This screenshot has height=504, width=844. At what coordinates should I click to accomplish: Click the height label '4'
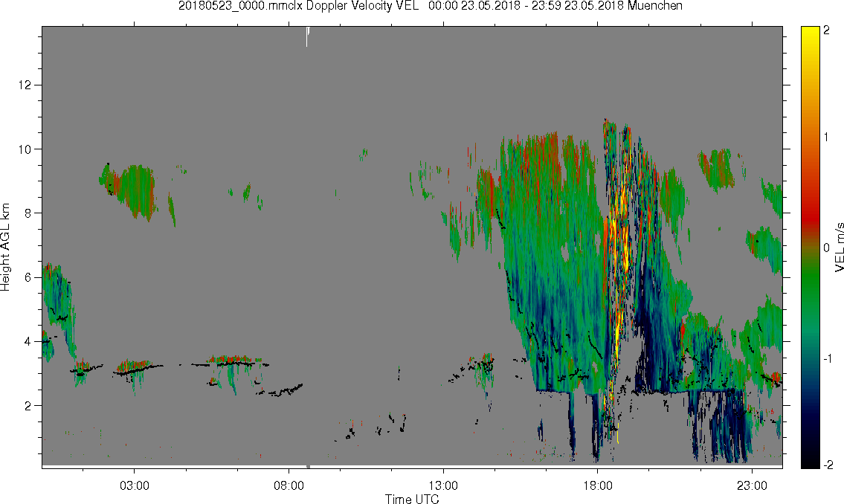click(x=28, y=341)
